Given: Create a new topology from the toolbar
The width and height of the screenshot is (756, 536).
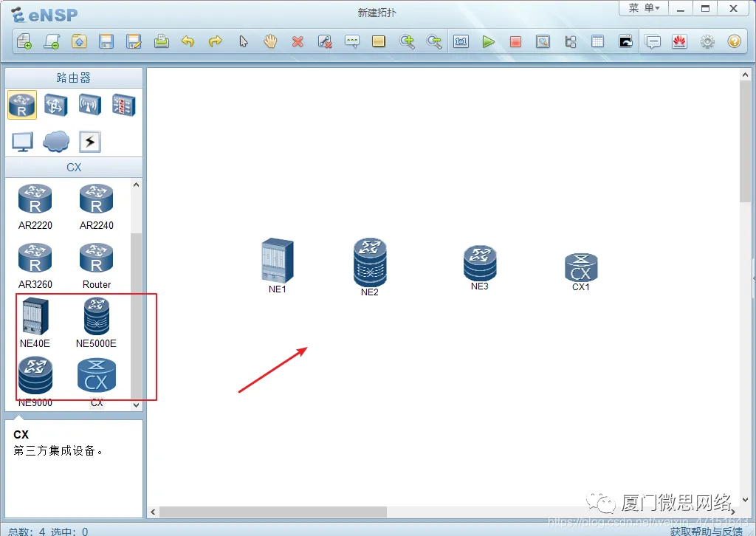Looking at the screenshot, I should (24, 41).
